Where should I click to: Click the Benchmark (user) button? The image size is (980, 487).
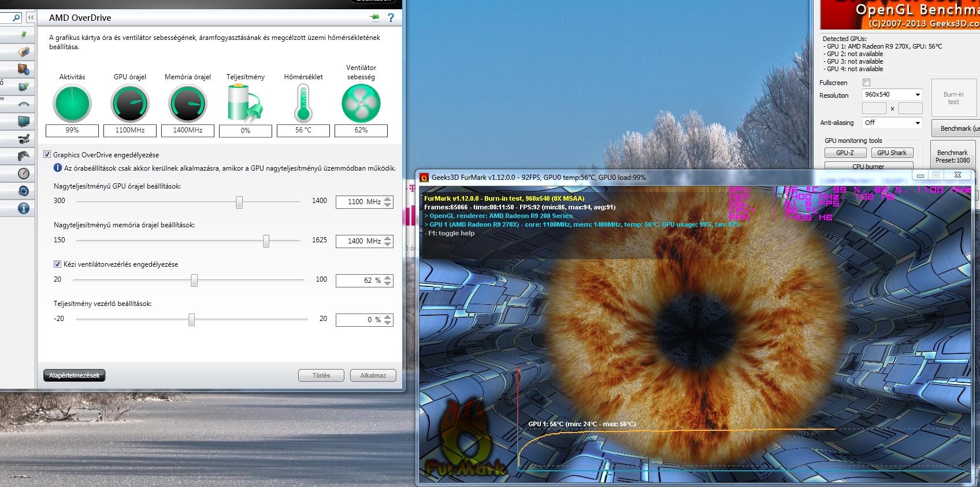[955, 128]
